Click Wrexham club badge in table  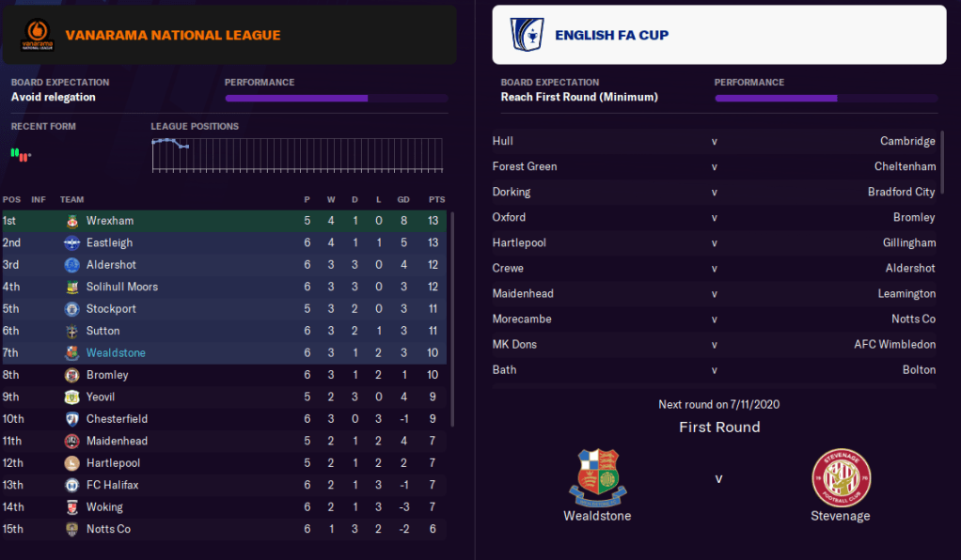point(72,221)
